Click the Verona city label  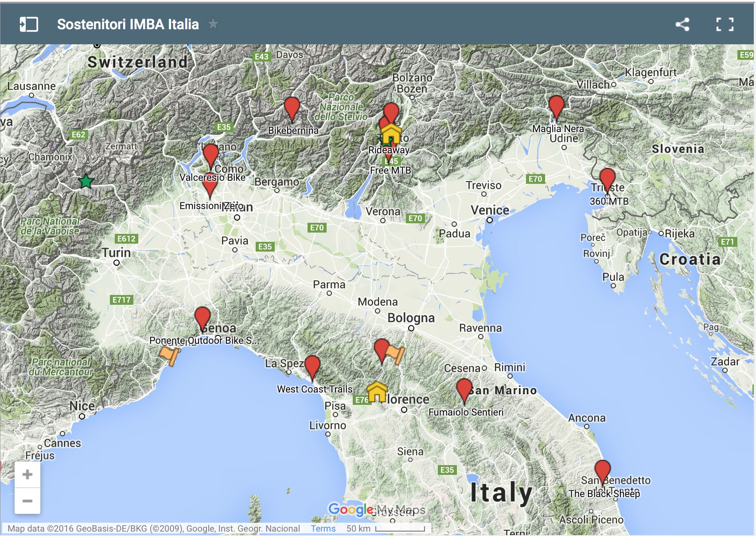point(383,211)
